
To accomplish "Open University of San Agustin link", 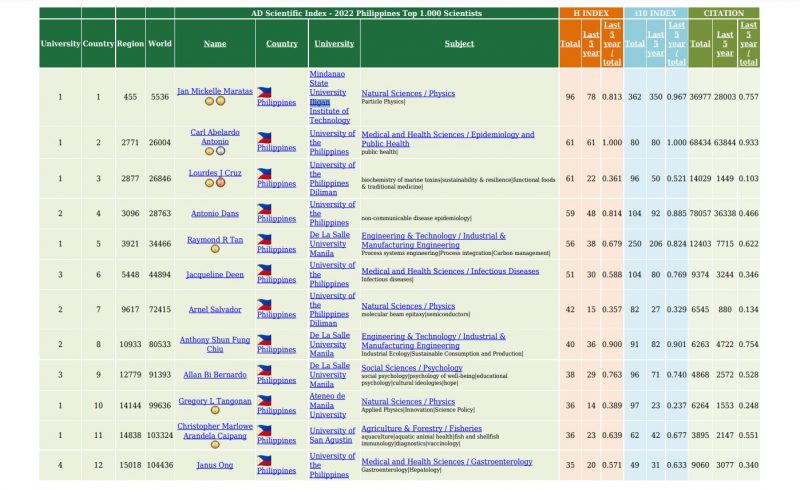I will [332, 435].
